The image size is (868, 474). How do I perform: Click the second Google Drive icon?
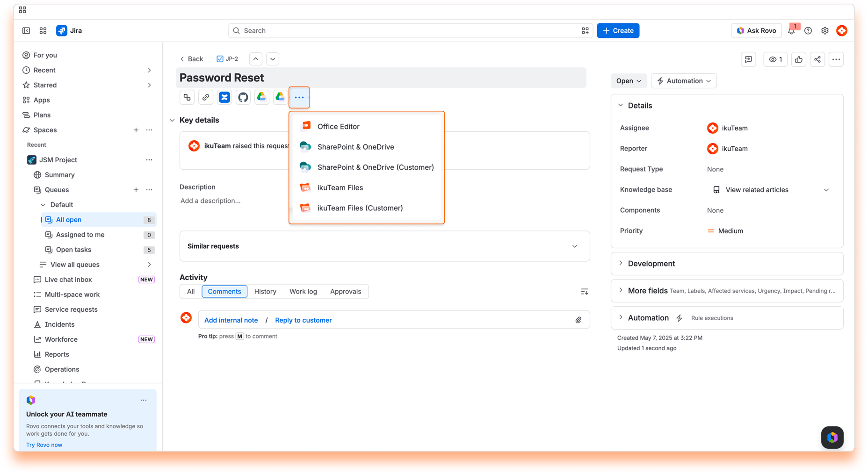click(x=280, y=97)
